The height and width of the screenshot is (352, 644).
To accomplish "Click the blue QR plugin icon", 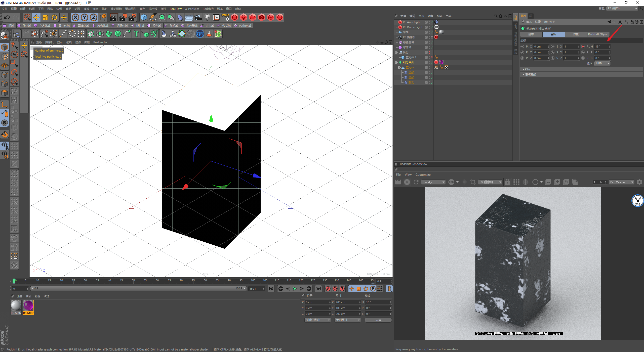I will click(x=200, y=34).
